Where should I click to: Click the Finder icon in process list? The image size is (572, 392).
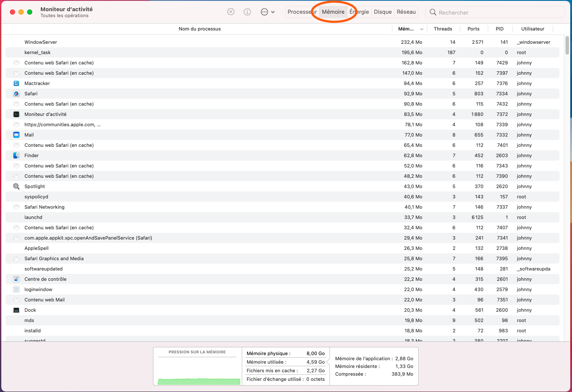click(16, 155)
